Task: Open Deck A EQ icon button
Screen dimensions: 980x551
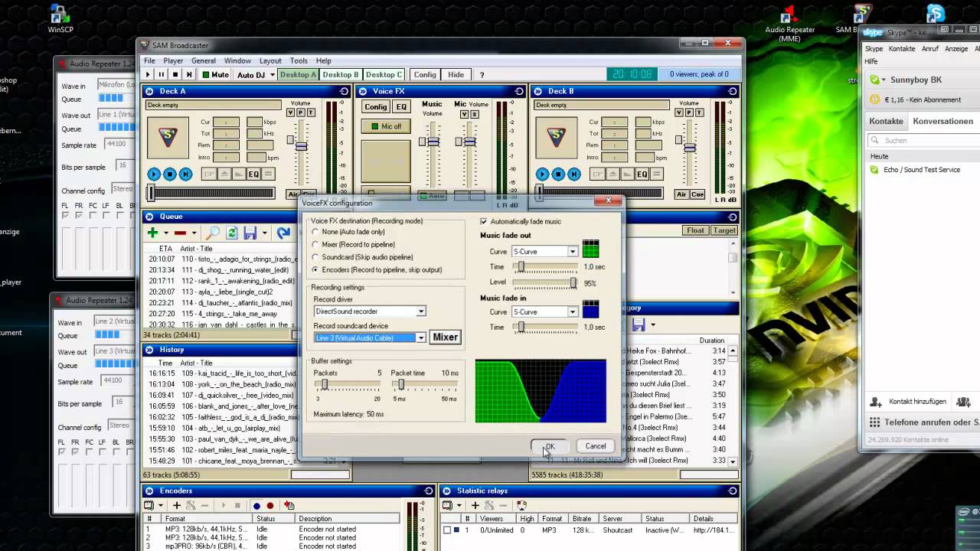Action: [253, 174]
